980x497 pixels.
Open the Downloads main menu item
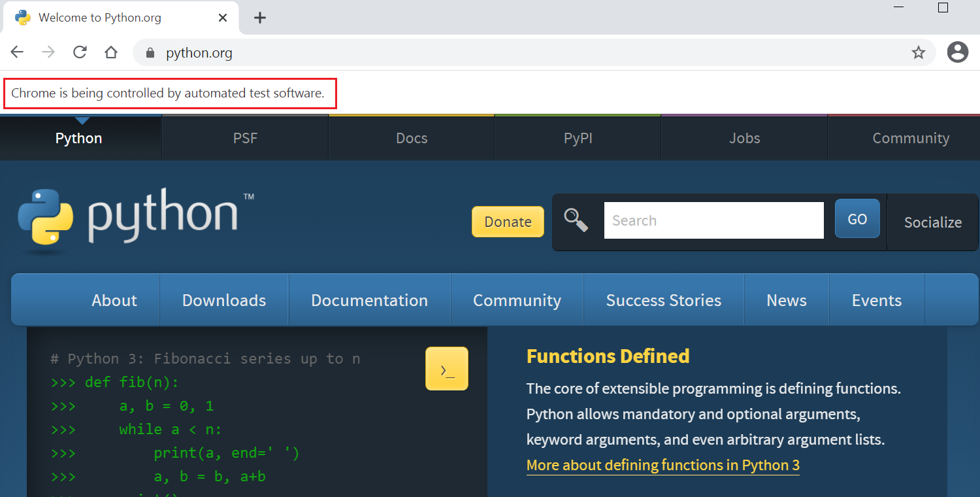[x=224, y=300]
